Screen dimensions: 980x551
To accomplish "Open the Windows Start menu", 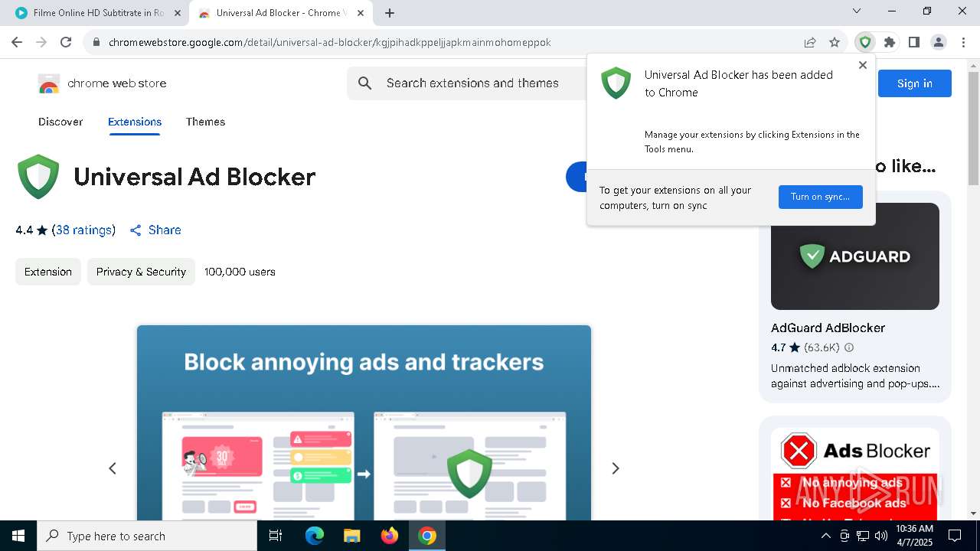I will [18, 536].
